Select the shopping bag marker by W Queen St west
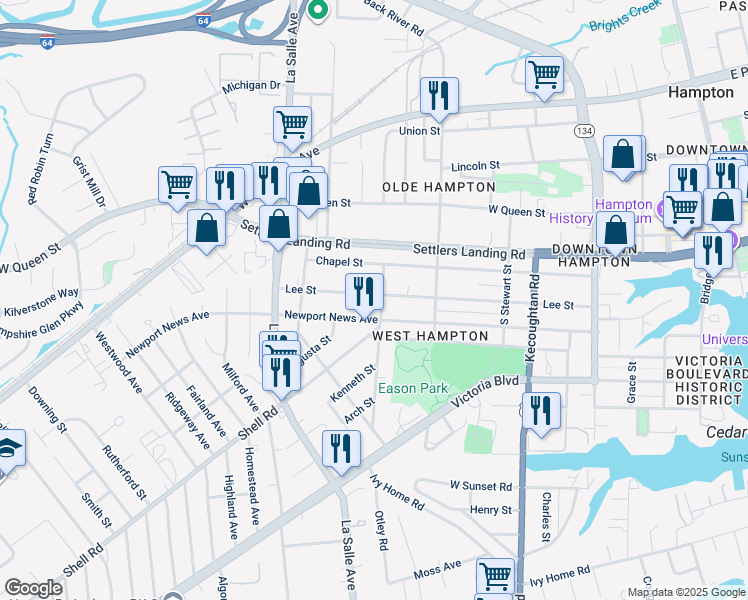 tap(309, 194)
